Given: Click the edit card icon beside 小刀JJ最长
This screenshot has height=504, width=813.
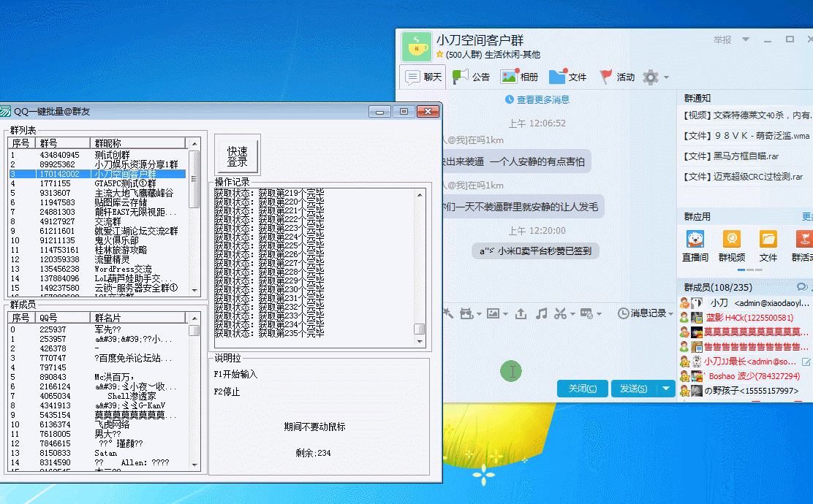Looking at the screenshot, I should click(x=806, y=362).
